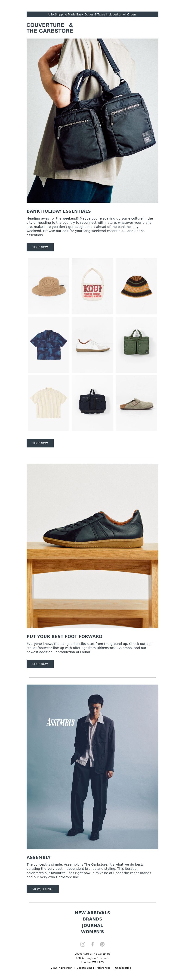View the KOUF tote bag product
This screenshot has height=980, width=185.
92,286
